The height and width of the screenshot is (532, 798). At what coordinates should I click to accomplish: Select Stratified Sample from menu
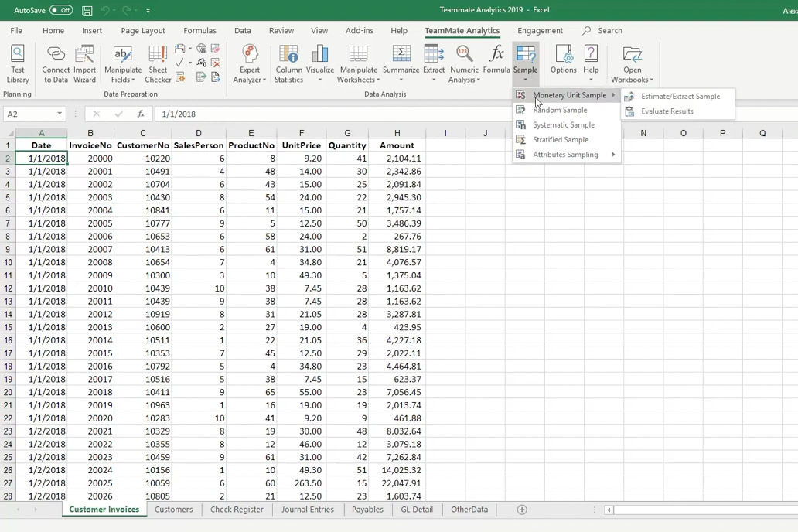click(561, 140)
